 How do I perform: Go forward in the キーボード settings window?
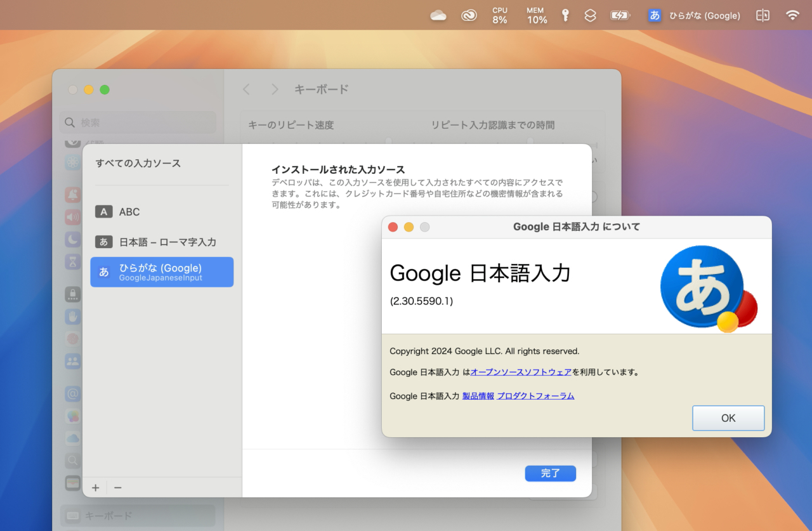pyautogui.click(x=275, y=89)
